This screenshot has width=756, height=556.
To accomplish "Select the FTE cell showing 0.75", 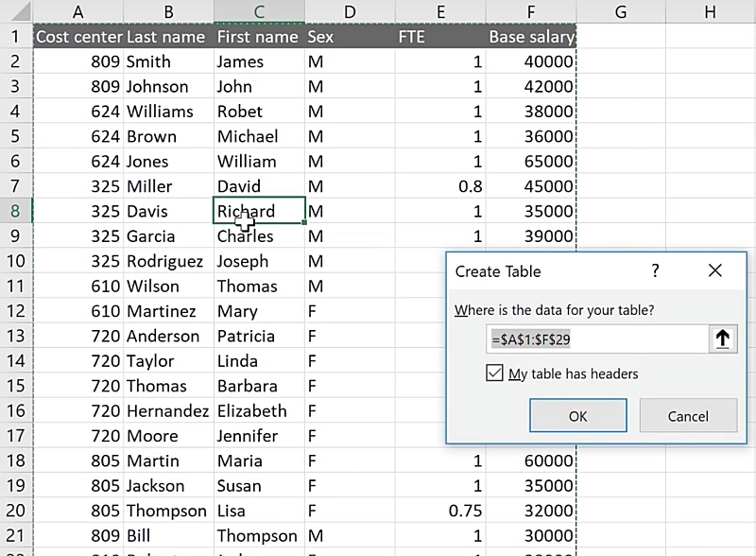I will pyautogui.click(x=439, y=511).
